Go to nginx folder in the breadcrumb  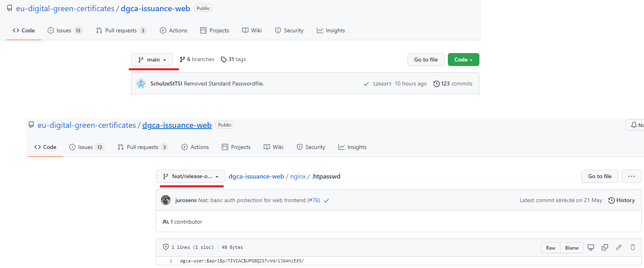pos(298,176)
